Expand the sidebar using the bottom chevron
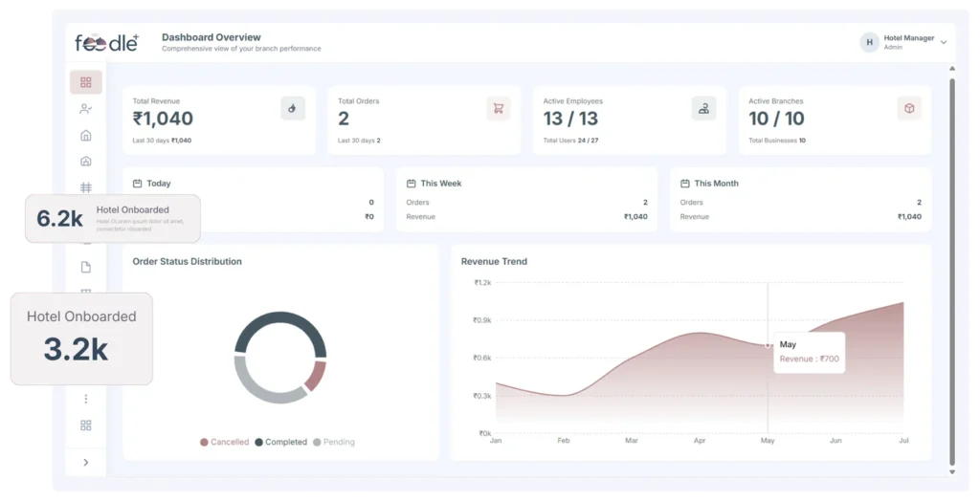Viewport: 980px width, 501px height. 85,463
